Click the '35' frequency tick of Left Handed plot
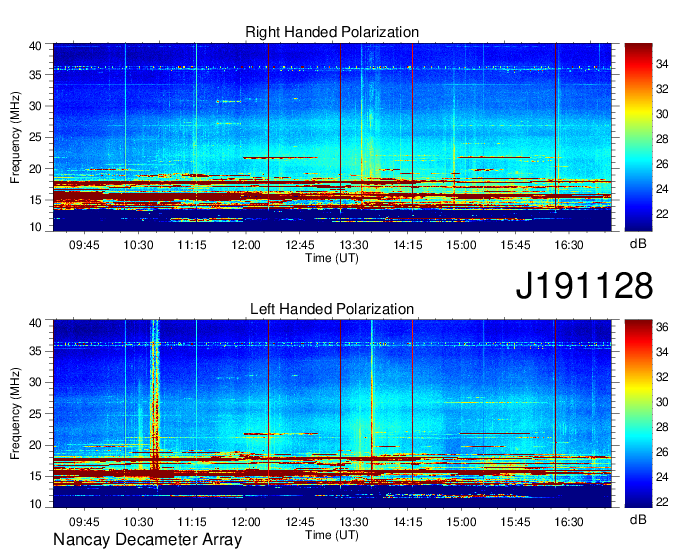This screenshot has width=680, height=552. [36, 351]
